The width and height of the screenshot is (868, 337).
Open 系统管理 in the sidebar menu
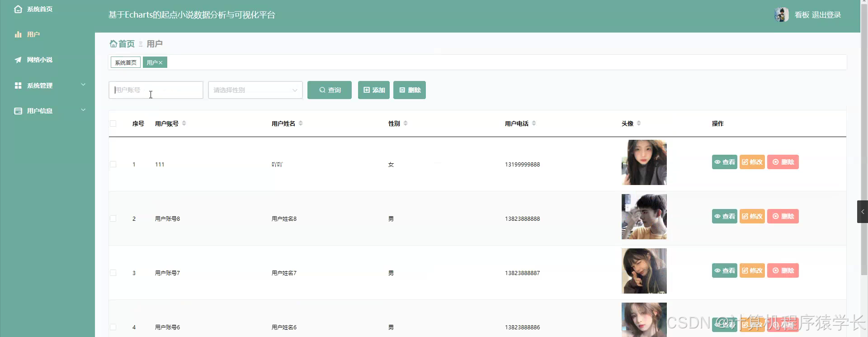click(47, 85)
